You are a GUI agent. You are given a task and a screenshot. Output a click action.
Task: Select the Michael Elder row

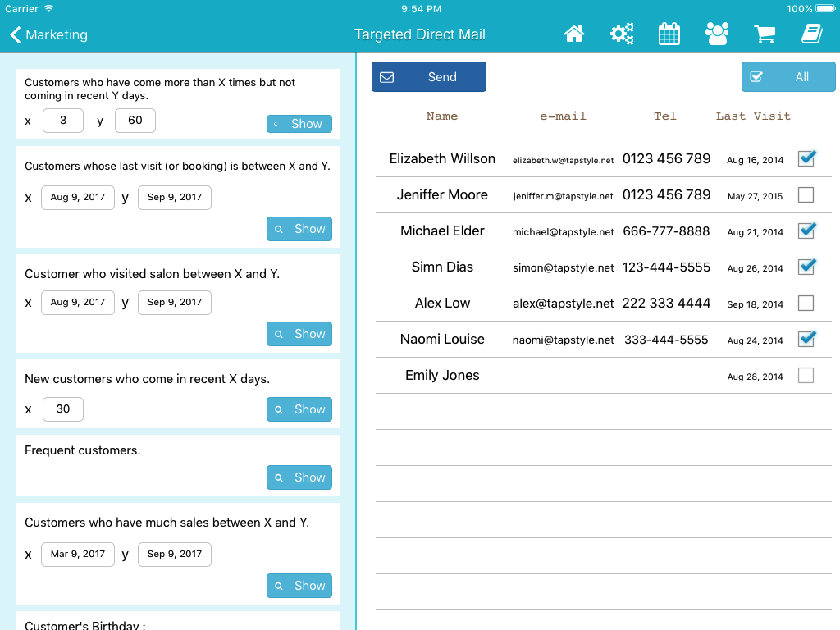tap(442, 231)
